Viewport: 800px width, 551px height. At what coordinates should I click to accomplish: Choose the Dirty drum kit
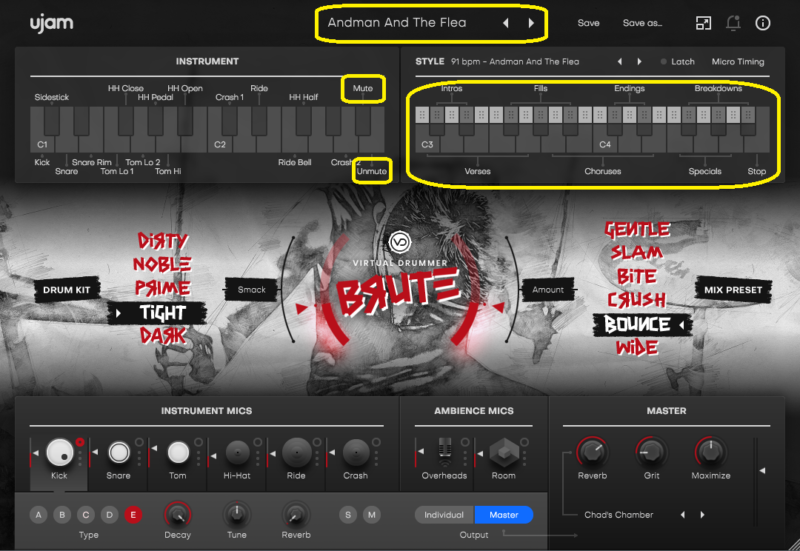coord(163,240)
